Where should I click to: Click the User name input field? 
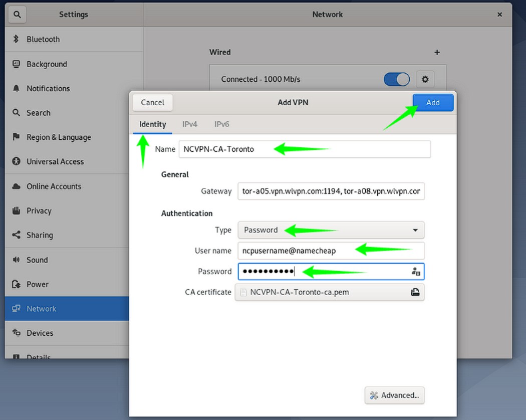point(331,251)
